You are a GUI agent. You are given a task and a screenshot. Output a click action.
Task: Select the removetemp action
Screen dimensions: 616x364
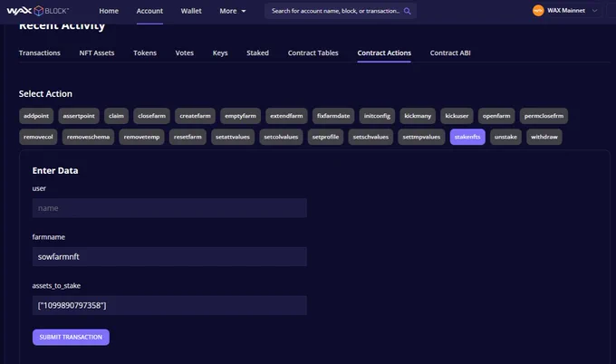(142, 137)
